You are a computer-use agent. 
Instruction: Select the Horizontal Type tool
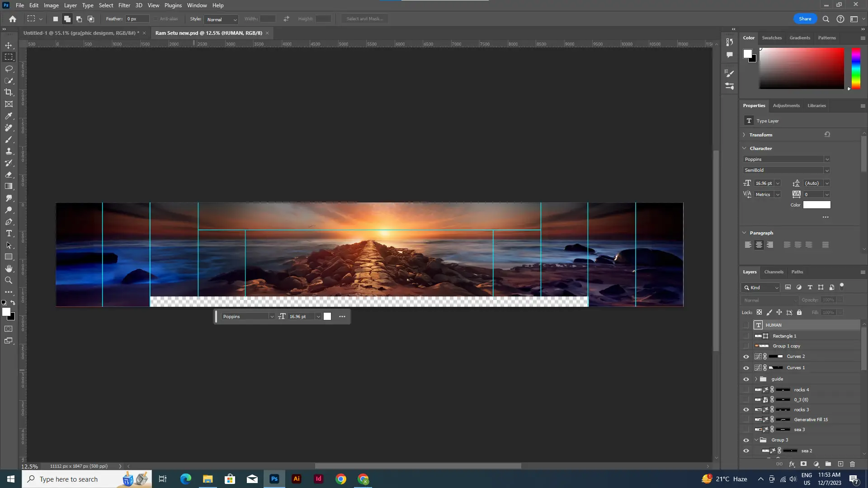[x=9, y=234]
